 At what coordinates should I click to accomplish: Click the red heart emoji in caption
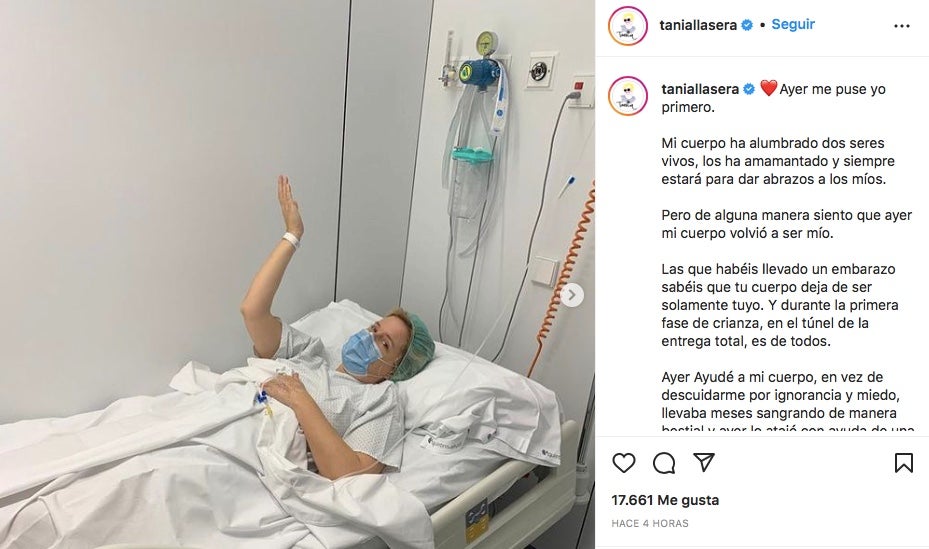point(768,89)
